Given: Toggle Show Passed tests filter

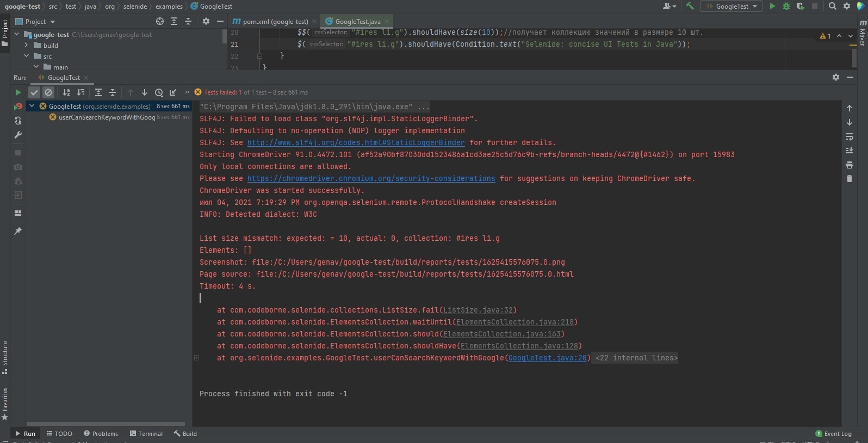Looking at the screenshot, I should pyautogui.click(x=34, y=92).
